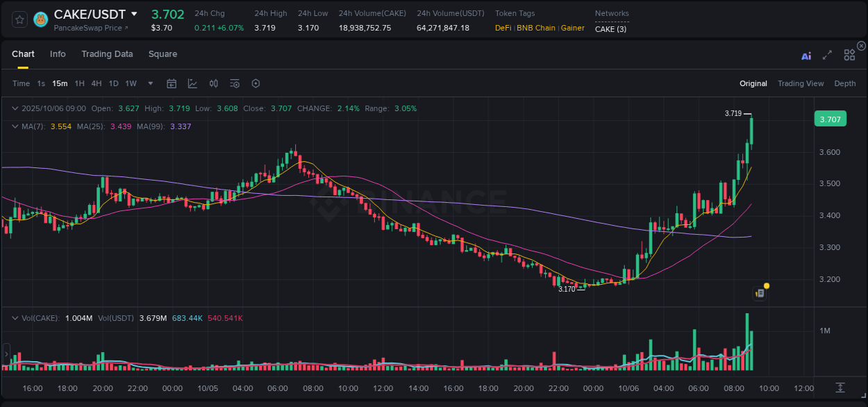Open chart settings via the hexagon icon
This screenshot has height=407, width=868.
(x=256, y=83)
